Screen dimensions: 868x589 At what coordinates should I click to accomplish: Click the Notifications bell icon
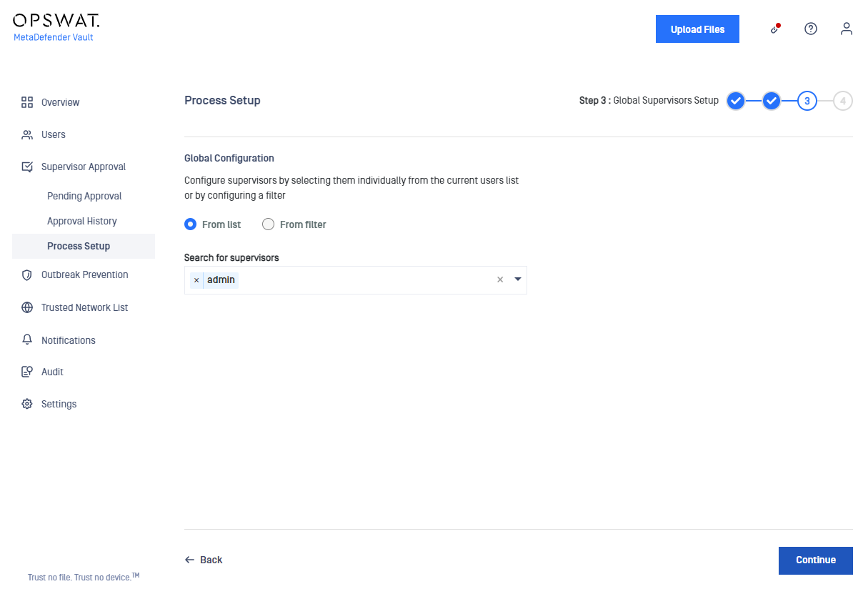tap(27, 340)
